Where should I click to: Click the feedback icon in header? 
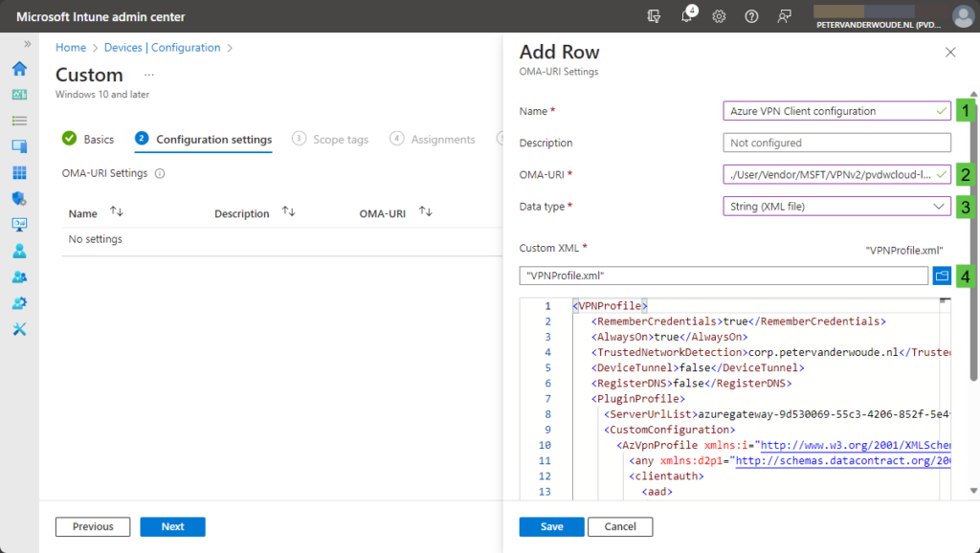click(x=785, y=16)
